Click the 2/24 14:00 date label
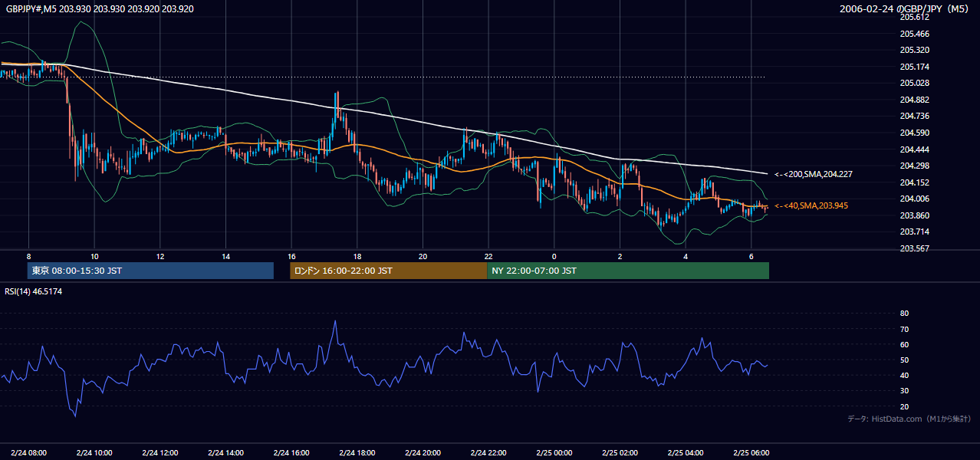Viewport: 980px width, 460px height. coord(225,452)
